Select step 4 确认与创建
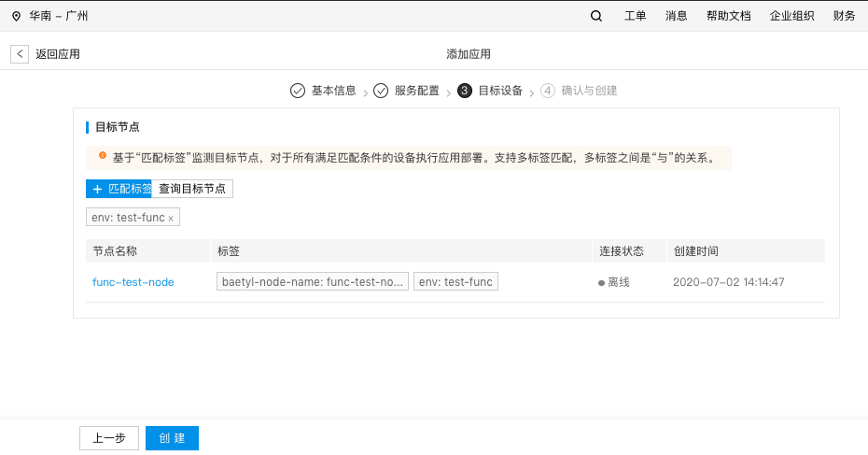868x455 pixels. pyautogui.click(x=589, y=91)
